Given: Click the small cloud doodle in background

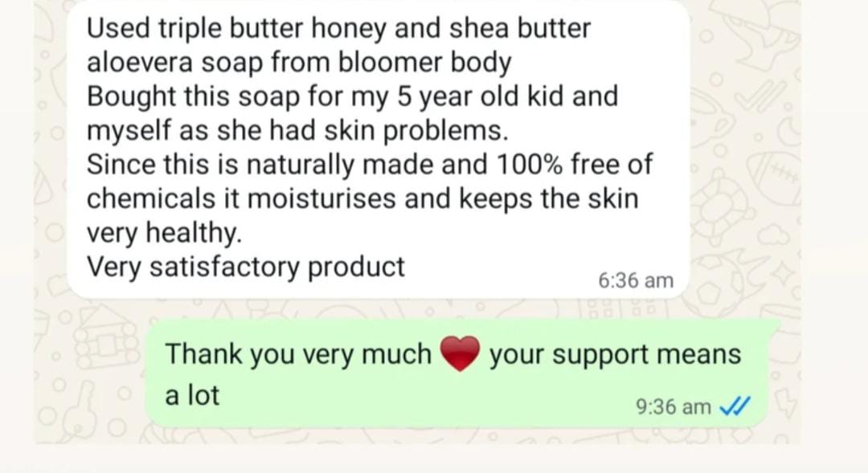Looking at the screenshot, I should point(773,234).
